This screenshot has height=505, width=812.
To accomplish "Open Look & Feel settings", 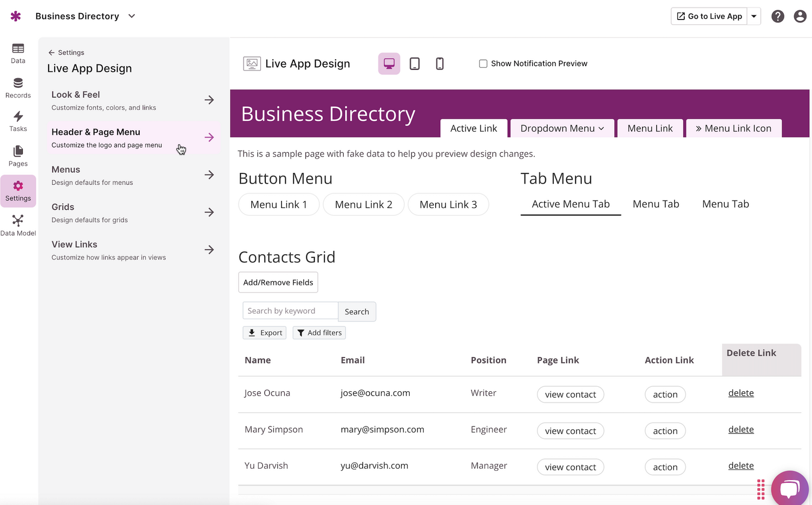I will [x=133, y=100].
